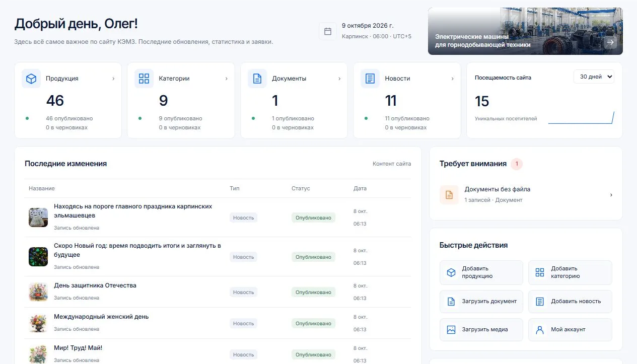Click the orange document icon in Требует внимания
Image resolution: width=637 pixels, height=364 pixels.
tap(449, 195)
